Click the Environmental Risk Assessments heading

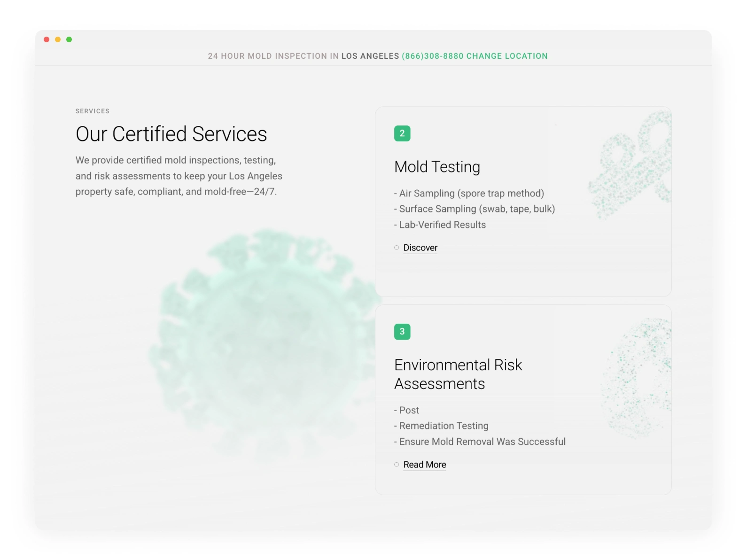click(x=458, y=374)
